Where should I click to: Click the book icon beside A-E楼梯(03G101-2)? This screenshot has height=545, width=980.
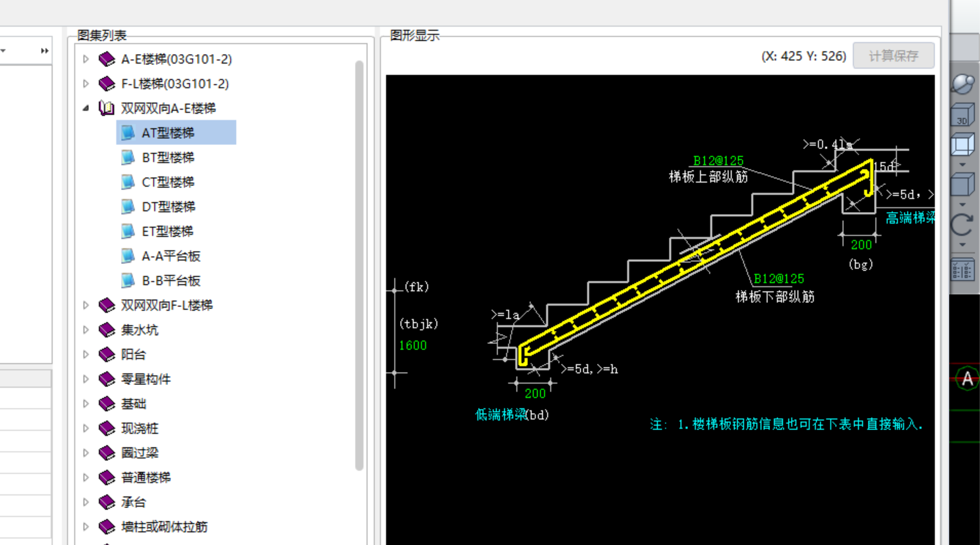(107, 59)
